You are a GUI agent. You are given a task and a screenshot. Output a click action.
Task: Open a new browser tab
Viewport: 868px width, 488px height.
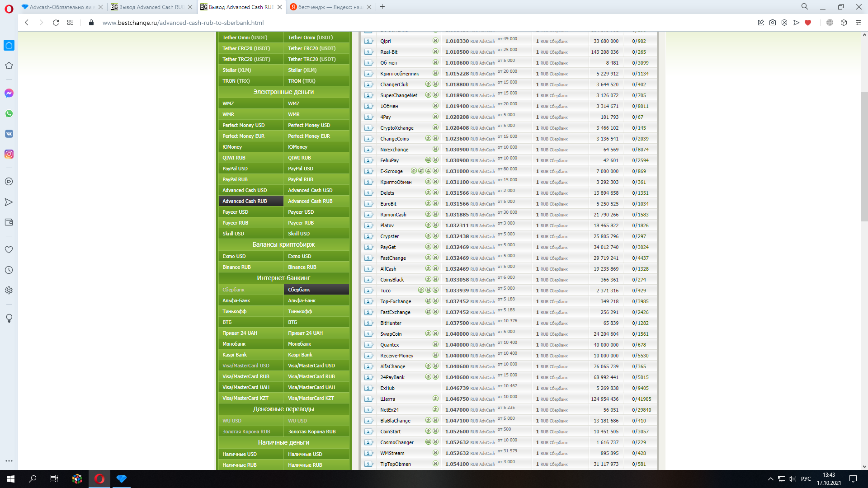[x=382, y=7]
